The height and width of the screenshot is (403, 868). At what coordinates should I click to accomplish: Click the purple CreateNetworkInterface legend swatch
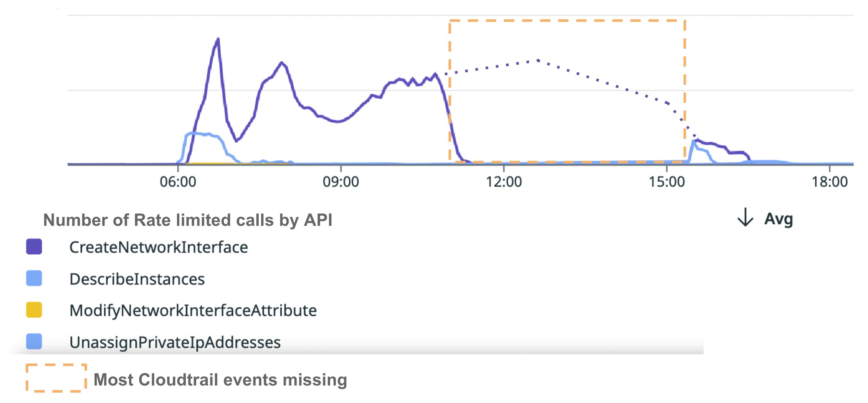coord(34,247)
